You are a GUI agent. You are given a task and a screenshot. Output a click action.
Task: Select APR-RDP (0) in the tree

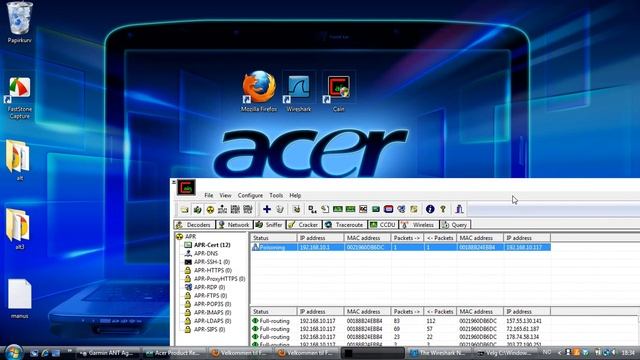point(204,287)
